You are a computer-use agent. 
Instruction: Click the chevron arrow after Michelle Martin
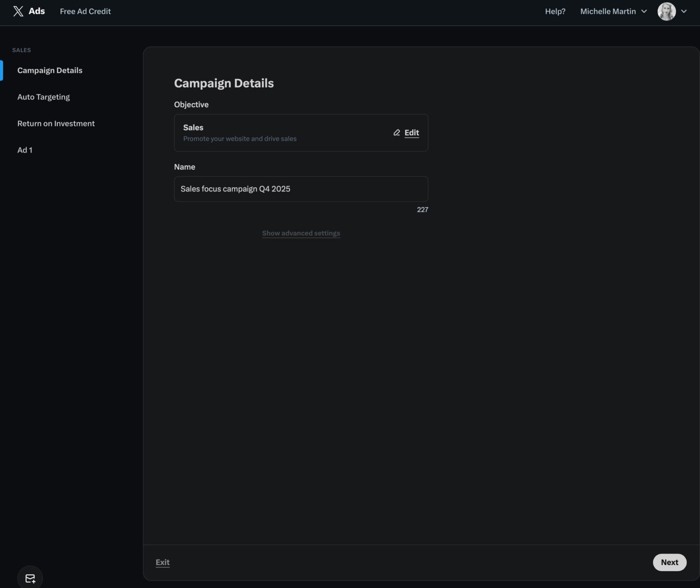coord(644,11)
